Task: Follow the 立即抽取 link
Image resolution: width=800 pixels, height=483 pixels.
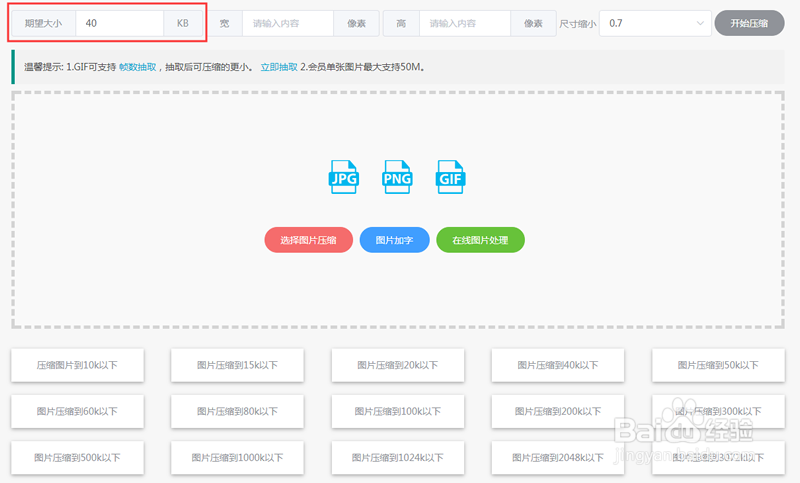Action: click(x=279, y=67)
